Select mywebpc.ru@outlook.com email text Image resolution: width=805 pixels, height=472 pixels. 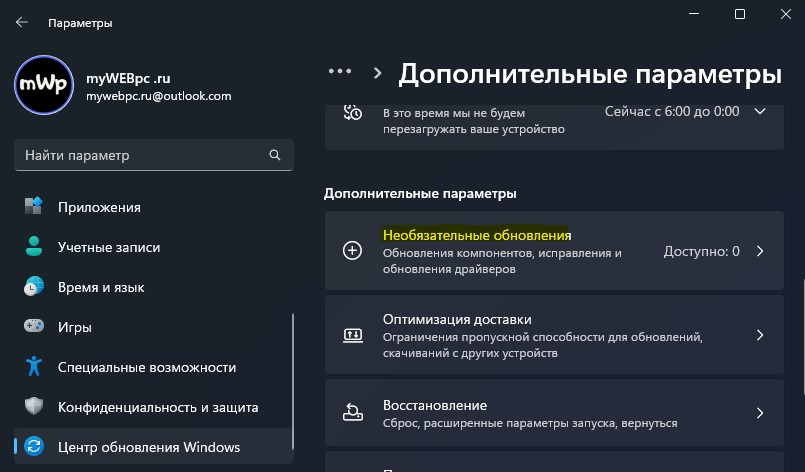click(159, 96)
